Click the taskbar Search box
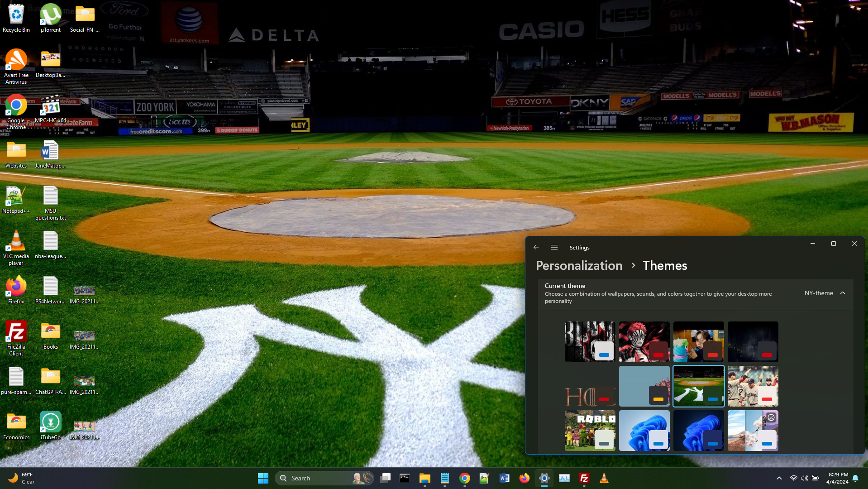This screenshot has width=868, height=489. (324, 478)
